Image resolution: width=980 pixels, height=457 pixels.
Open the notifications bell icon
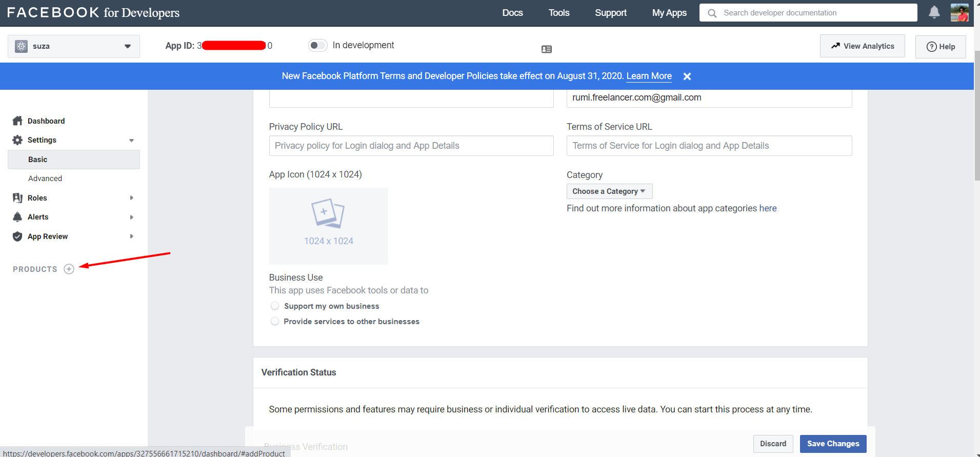coord(934,12)
